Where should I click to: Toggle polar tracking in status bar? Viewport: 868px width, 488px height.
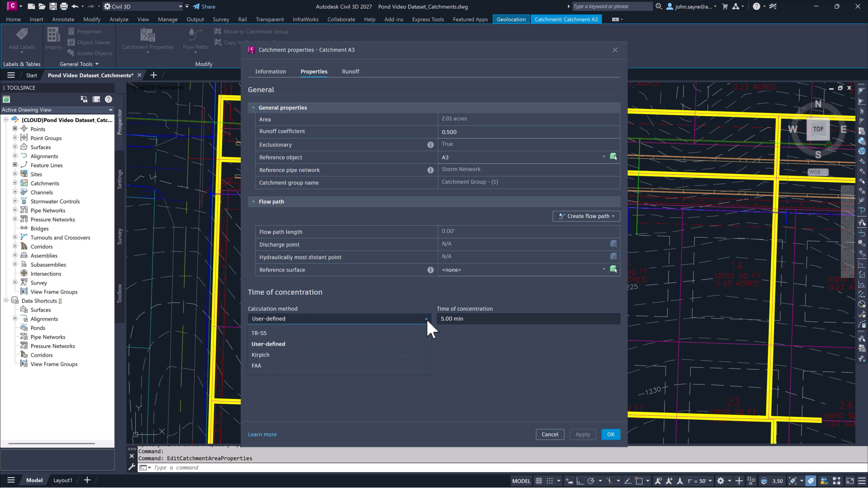click(x=591, y=481)
